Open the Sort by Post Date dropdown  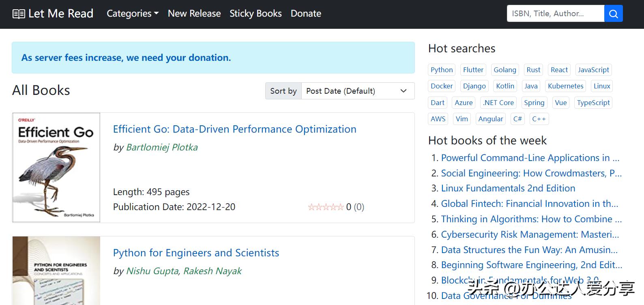pos(357,91)
